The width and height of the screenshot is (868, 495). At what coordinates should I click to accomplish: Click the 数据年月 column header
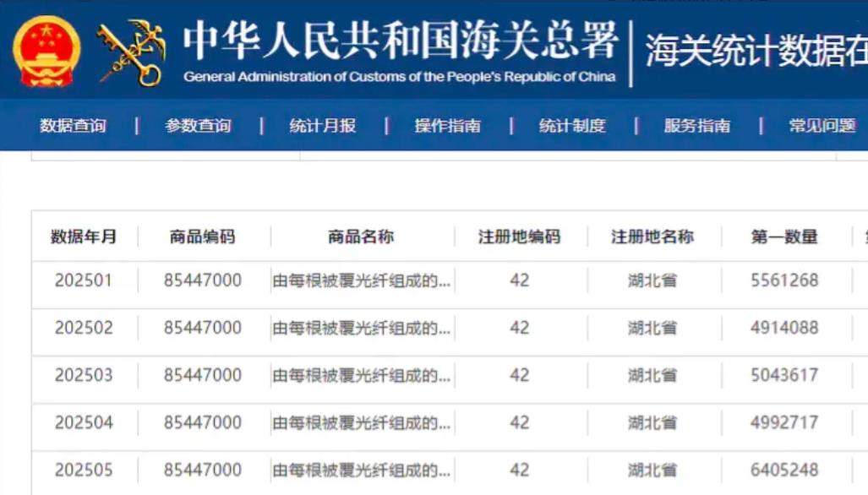point(84,237)
